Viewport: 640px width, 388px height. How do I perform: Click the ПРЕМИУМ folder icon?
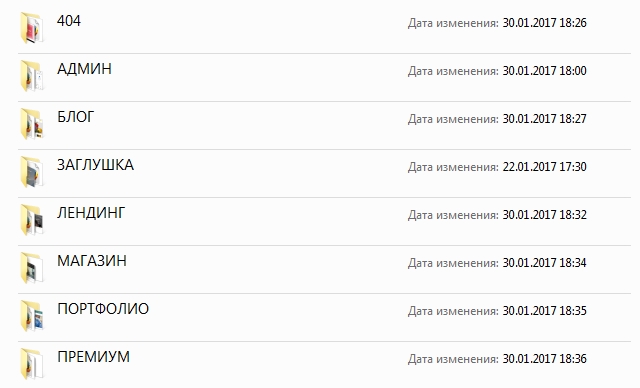[x=32, y=364]
